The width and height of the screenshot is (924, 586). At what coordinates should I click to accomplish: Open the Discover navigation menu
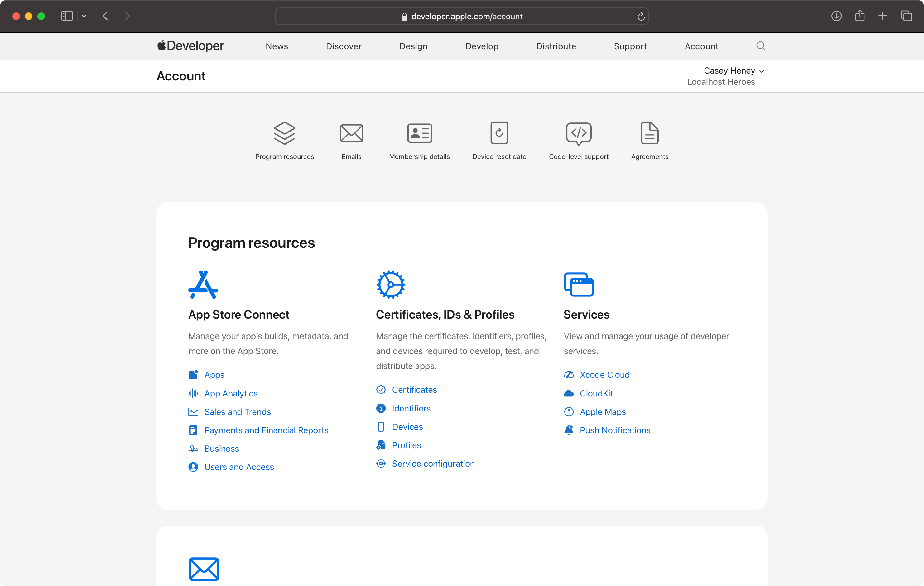[x=343, y=46]
